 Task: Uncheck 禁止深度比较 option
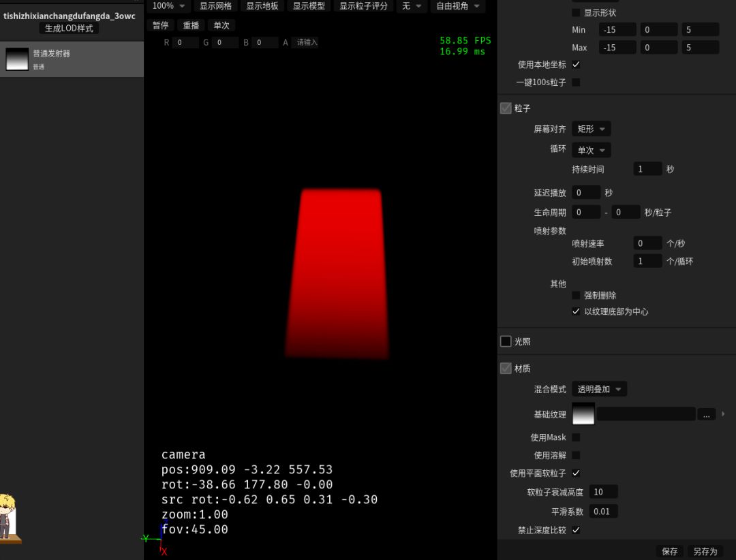[x=576, y=530]
